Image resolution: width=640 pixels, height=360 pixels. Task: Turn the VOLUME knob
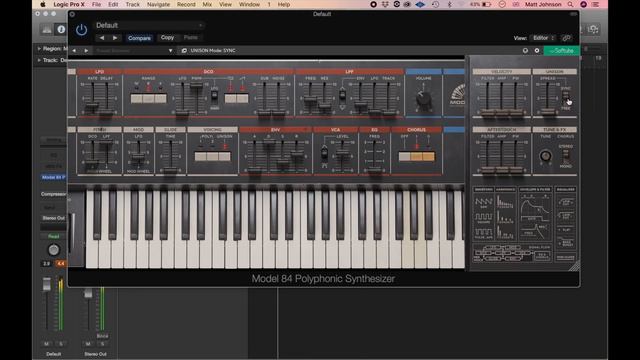424,99
